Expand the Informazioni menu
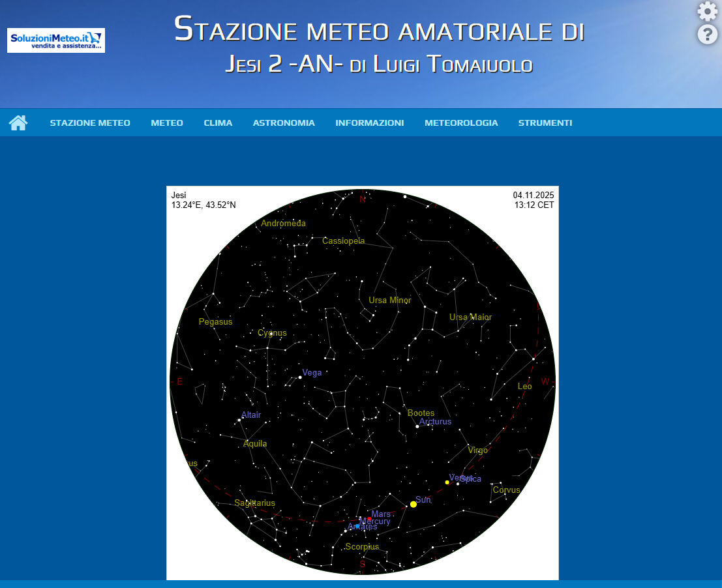Viewport: 722px width, 588px height. coord(369,123)
